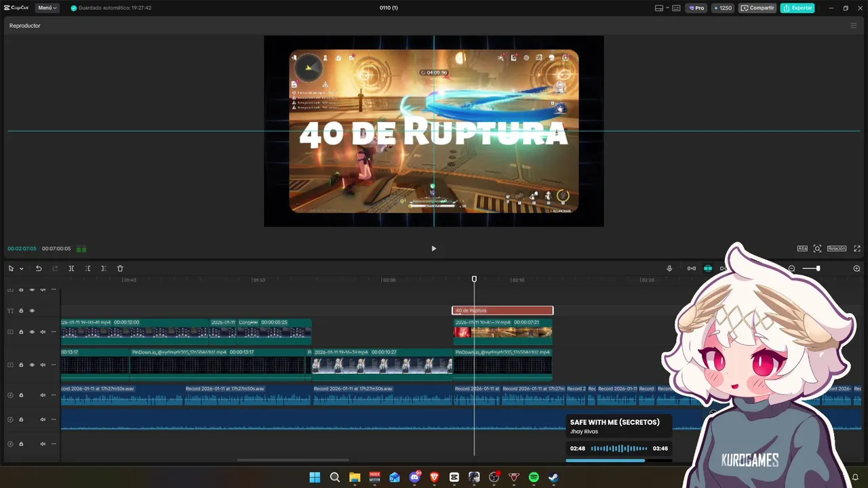Enter fullscreen preview mode
Screen dimensions: 868x488
pyautogui.click(x=857, y=249)
